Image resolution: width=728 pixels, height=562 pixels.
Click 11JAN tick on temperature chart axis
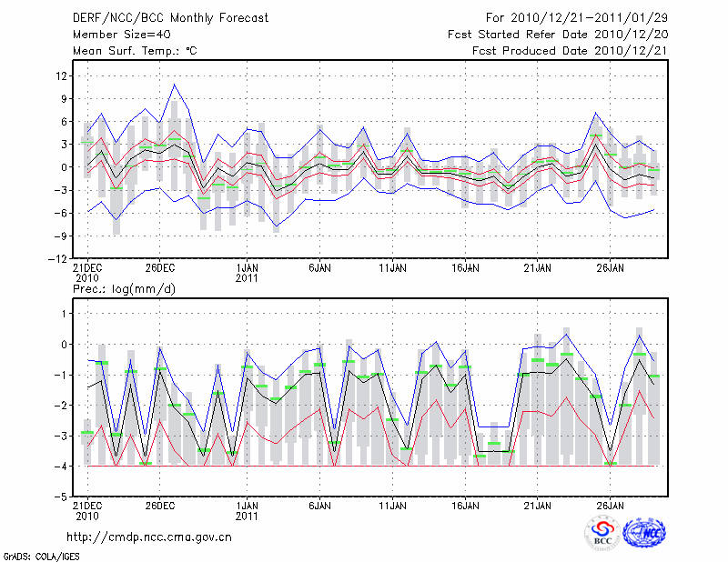click(392, 268)
